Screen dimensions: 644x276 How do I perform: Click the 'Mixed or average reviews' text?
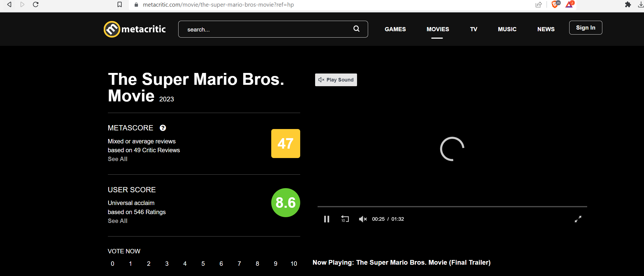pos(142,141)
